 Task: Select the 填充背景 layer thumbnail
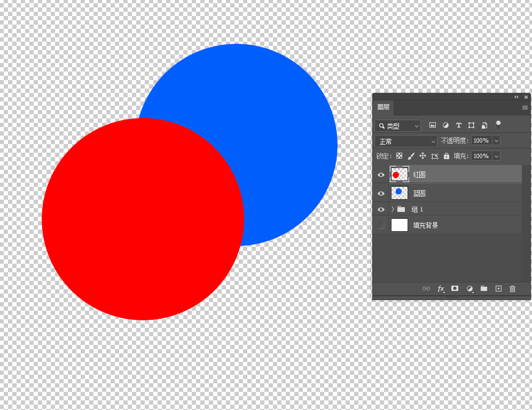pyautogui.click(x=400, y=225)
